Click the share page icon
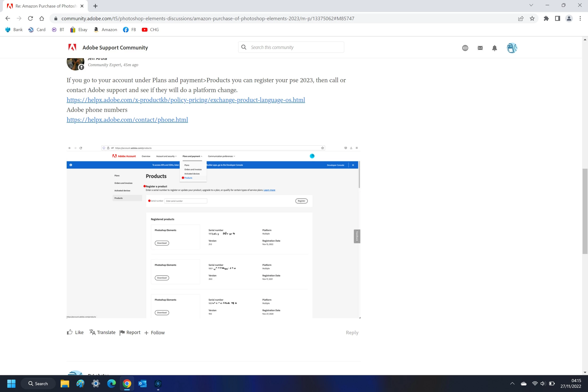Viewport: 588px width, 392px height. click(x=521, y=19)
